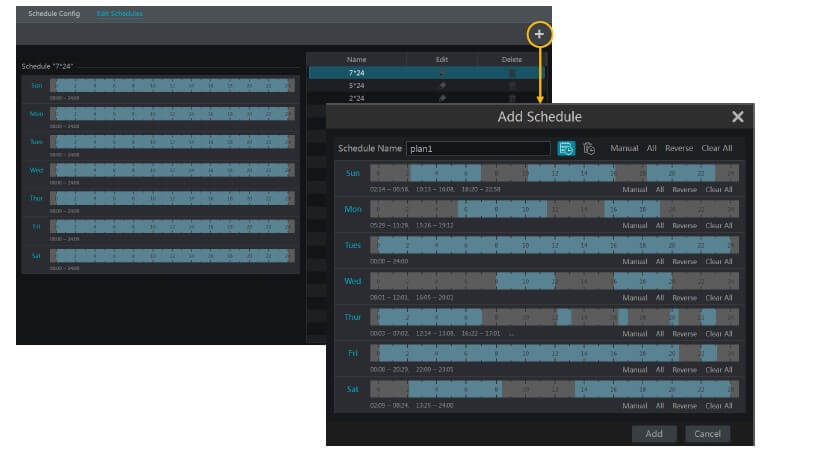Click Clear All under the Tues timeline
The height and width of the screenshot is (455, 813).
719,262
